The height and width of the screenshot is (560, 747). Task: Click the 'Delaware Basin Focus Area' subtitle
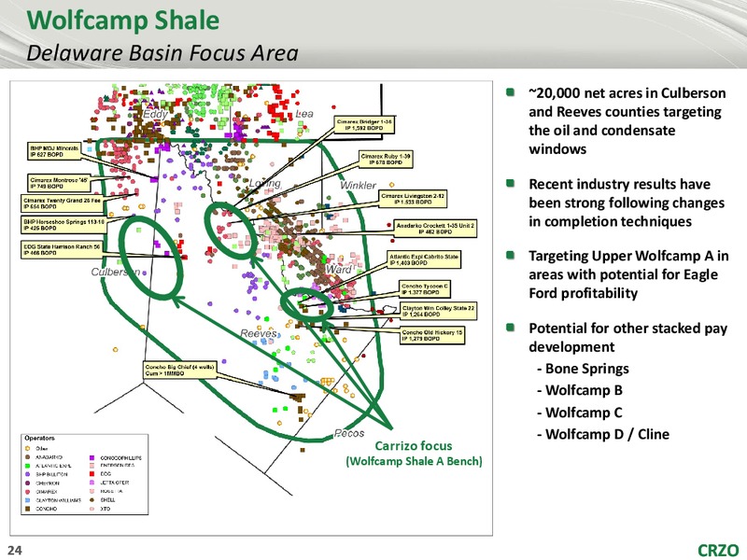tap(162, 53)
